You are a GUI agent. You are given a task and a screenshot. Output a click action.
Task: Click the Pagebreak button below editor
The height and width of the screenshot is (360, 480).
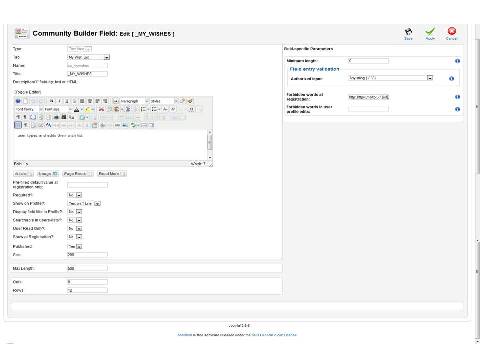tap(78, 174)
